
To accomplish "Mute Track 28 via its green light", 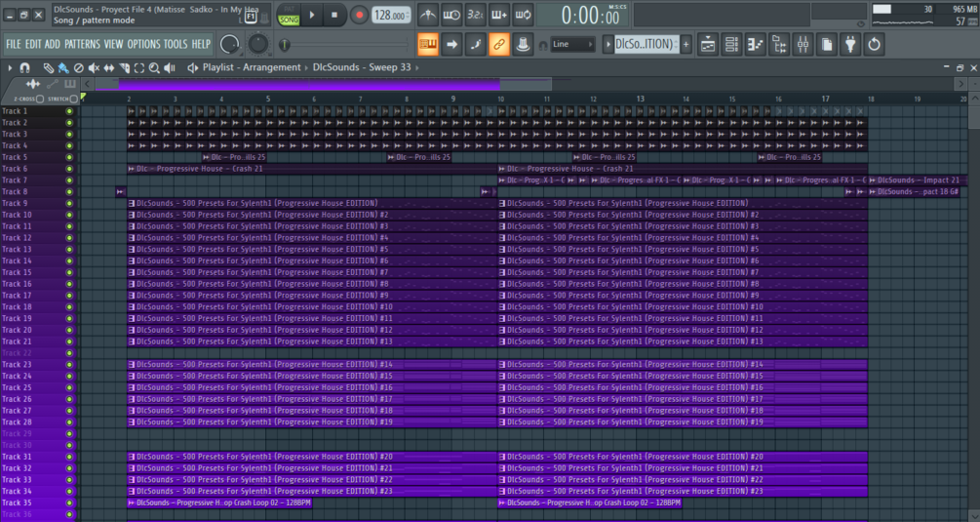I will 69,422.
